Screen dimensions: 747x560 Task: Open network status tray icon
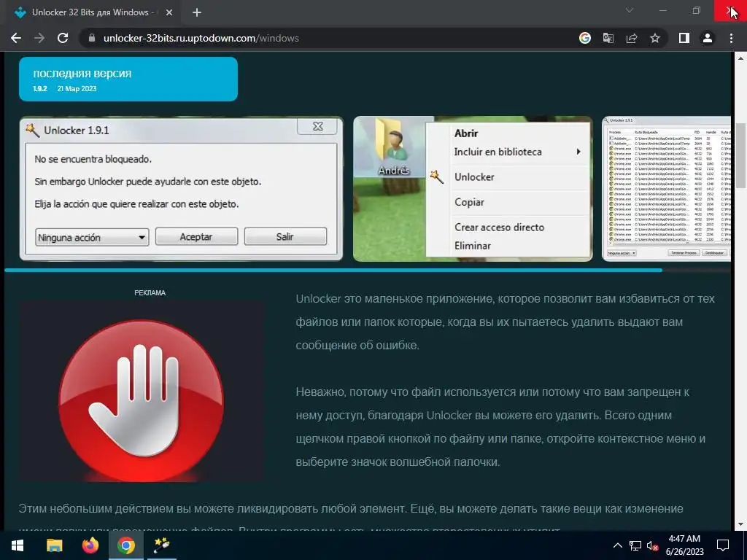pyautogui.click(x=635, y=545)
